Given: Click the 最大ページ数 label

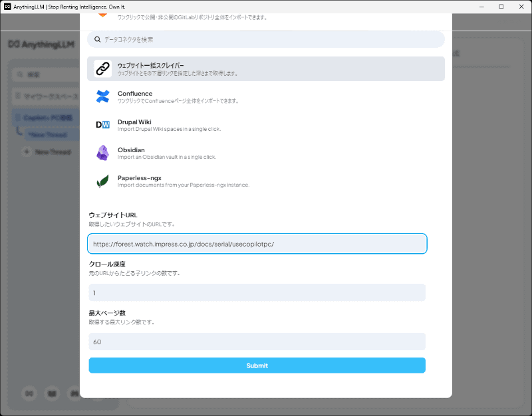Looking at the screenshot, I should tap(107, 313).
